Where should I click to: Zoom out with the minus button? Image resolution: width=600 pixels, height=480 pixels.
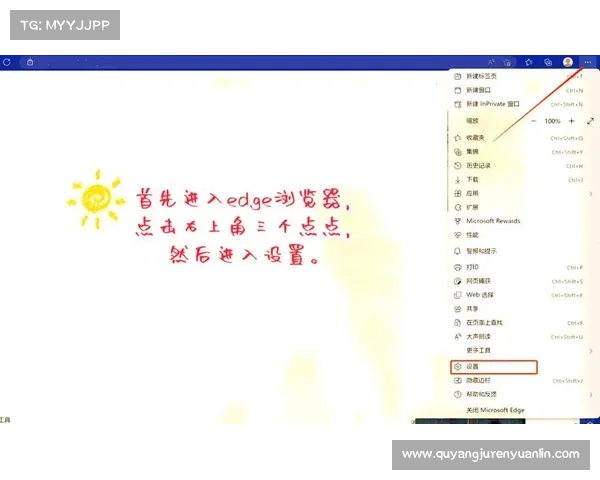(533, 121)
